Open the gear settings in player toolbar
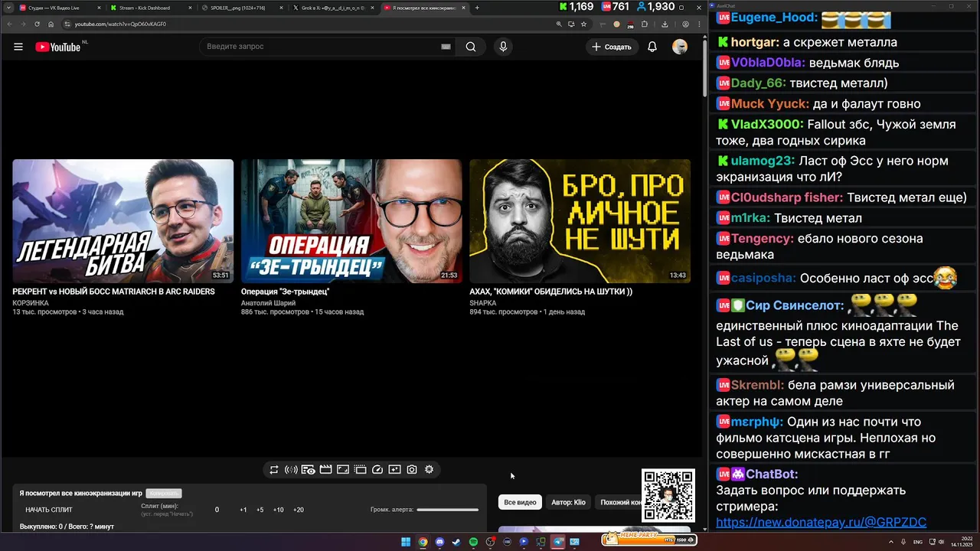Image resolution: width=980 pixels, height=551 pixels. [x=429, y=470]
